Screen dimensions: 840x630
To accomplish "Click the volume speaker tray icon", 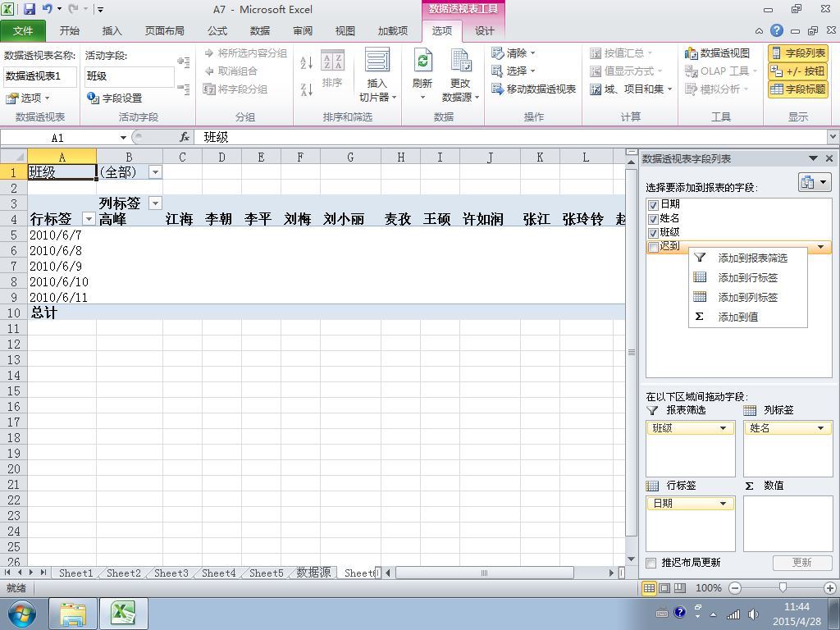I will click(753, 614).
